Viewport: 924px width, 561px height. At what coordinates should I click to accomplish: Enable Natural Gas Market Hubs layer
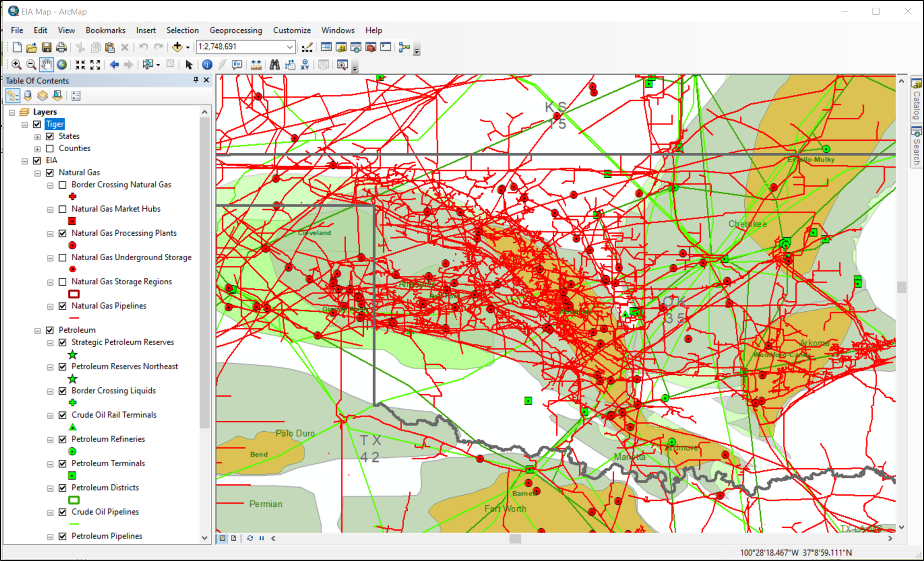tap(63, 209)
